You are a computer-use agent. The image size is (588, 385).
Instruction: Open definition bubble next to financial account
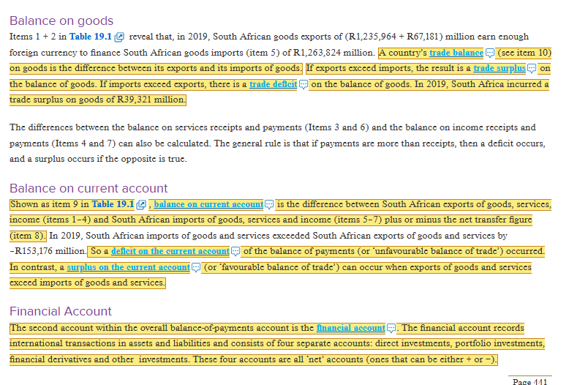click(391, 329)
